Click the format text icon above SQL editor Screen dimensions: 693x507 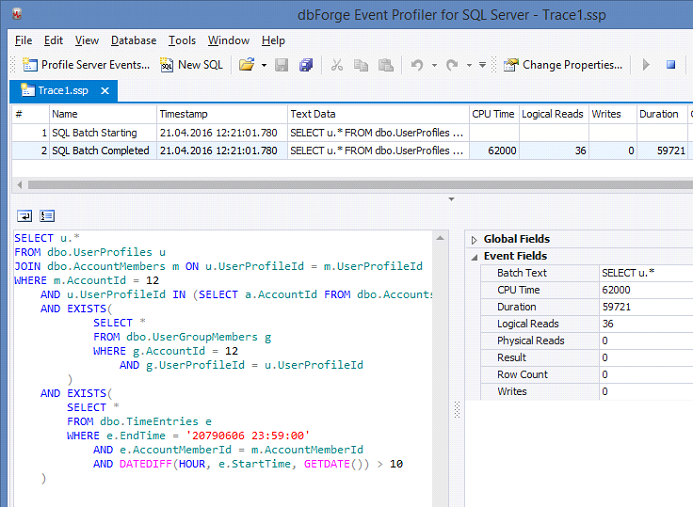coord(47,216)
